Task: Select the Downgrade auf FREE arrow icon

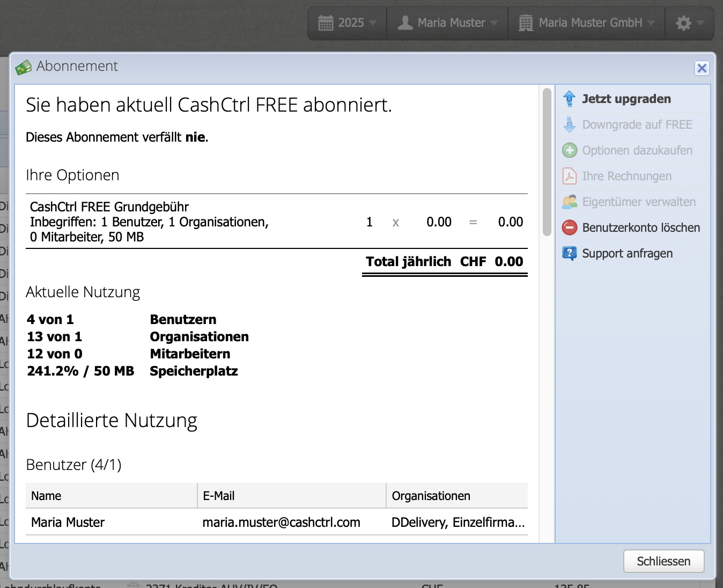Action: [x=569, y=124]
